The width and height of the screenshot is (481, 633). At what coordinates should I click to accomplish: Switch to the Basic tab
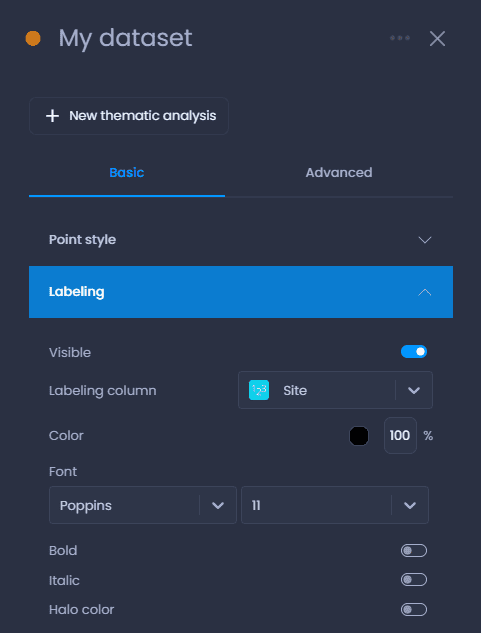click(x=127, y=172)
